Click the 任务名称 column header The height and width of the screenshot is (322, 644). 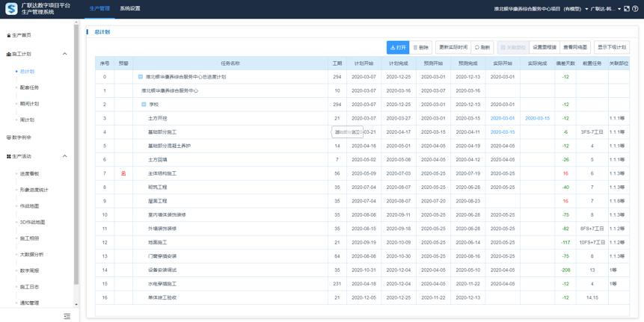(x=230, y=64)
